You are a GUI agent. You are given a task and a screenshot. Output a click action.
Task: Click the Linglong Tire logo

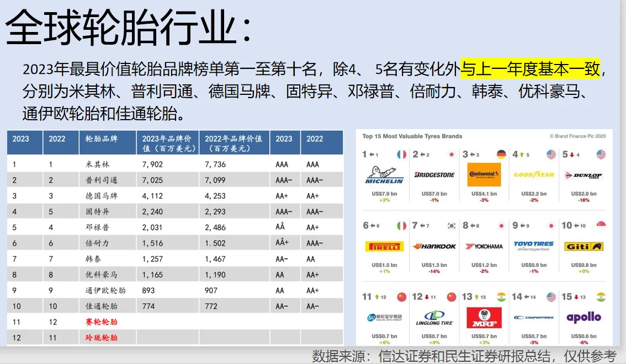point(434,318)
